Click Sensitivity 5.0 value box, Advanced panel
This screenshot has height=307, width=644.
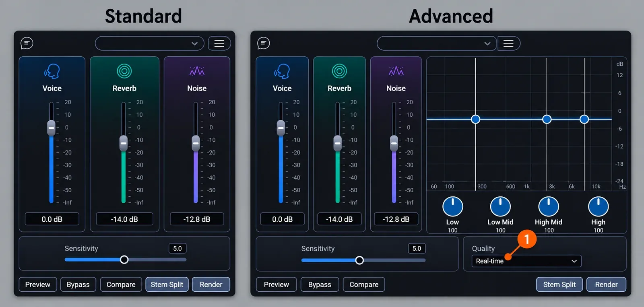coord(417,248)
